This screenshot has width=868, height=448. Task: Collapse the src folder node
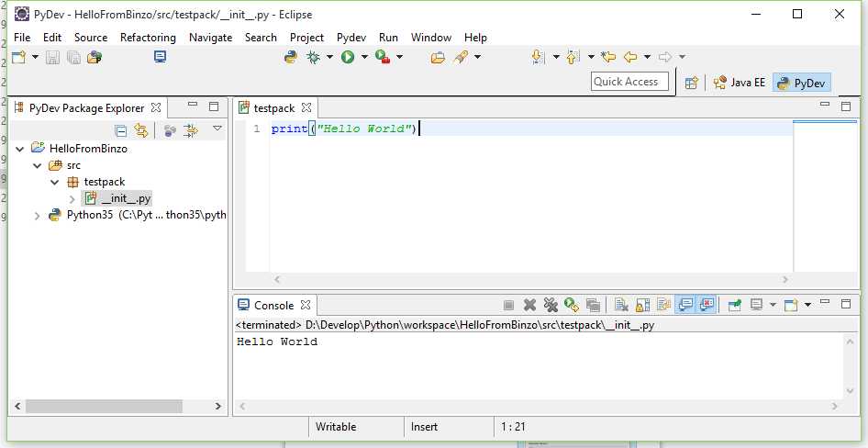(37, 165)
